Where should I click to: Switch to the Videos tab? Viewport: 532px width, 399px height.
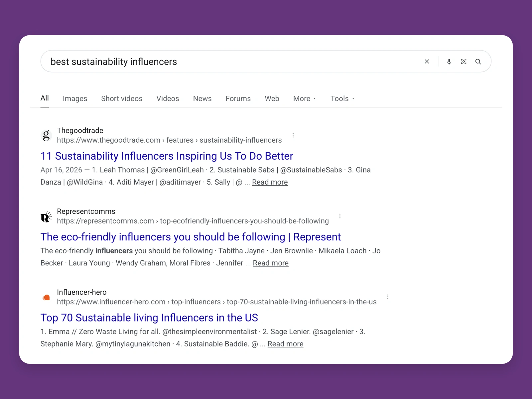tap(168, 99)
